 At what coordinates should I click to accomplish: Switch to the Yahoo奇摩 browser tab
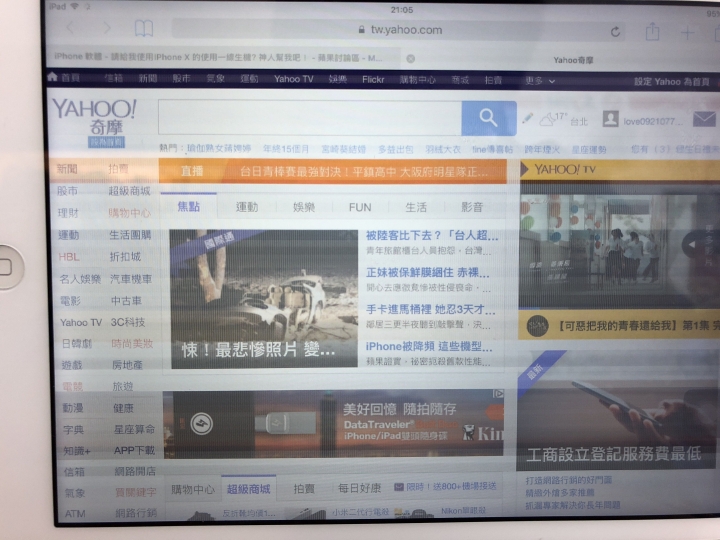[573, 60]
